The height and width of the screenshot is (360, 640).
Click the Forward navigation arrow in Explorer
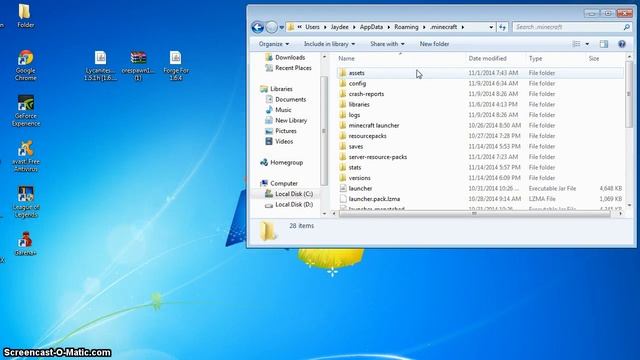coord(271,27)
